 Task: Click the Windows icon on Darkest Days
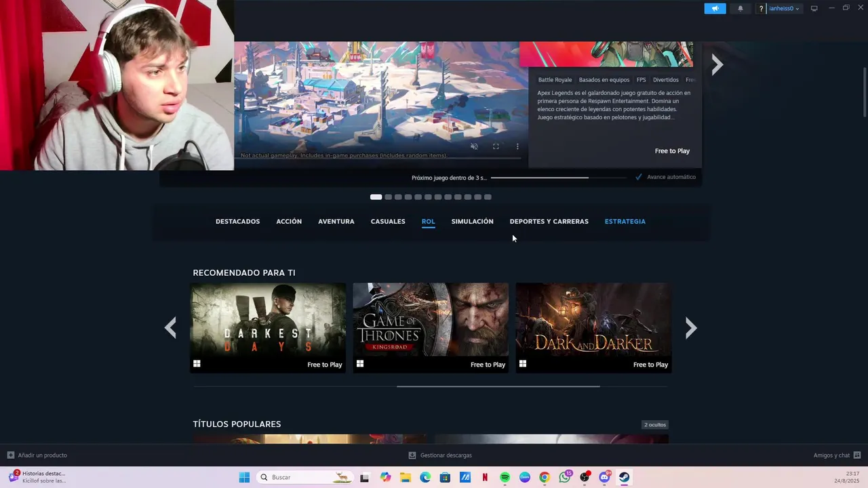coord(197,364)
